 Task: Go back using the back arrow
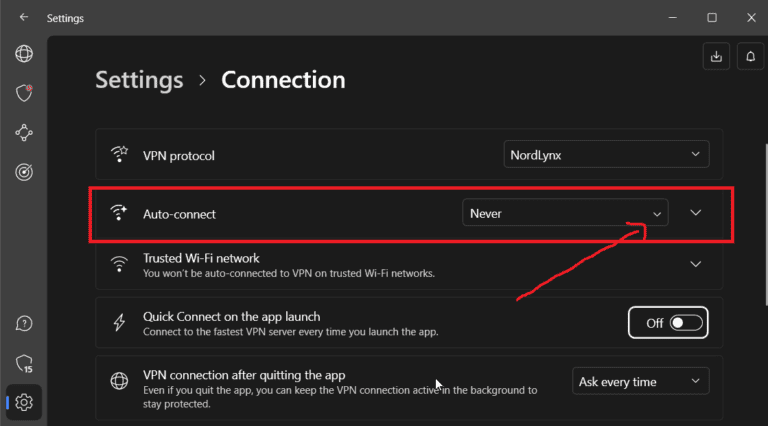[x=23, y=17]
